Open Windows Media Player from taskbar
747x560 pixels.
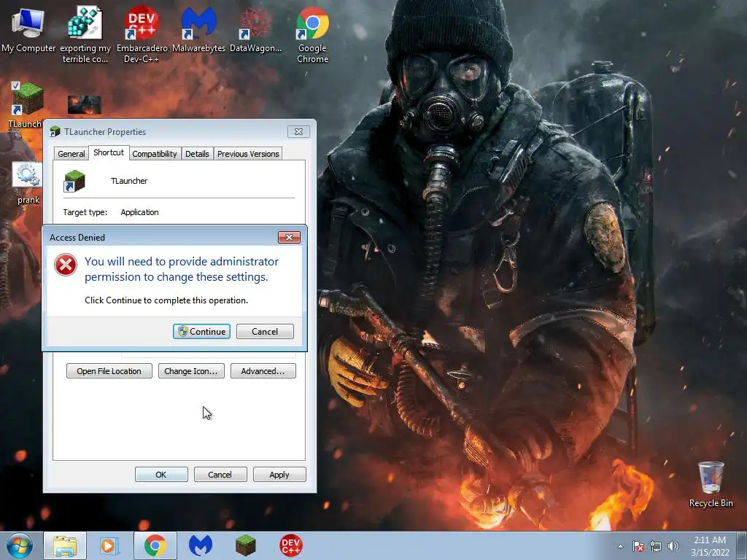pyautogui.click(x=109, y=545)
